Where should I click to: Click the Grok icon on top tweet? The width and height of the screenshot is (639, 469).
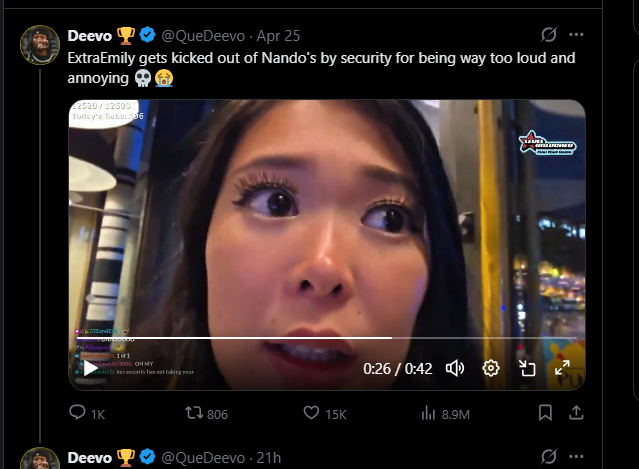point(549,35)
